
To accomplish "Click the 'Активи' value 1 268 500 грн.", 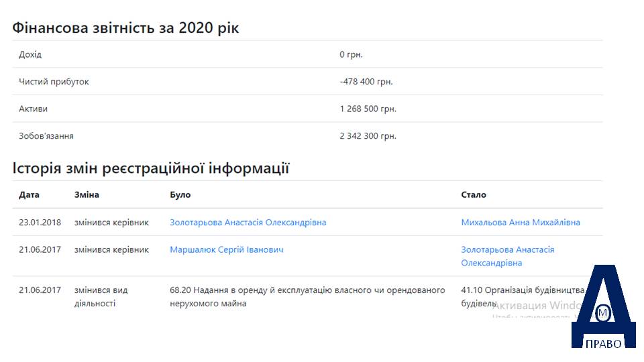I will pos(368,109).
